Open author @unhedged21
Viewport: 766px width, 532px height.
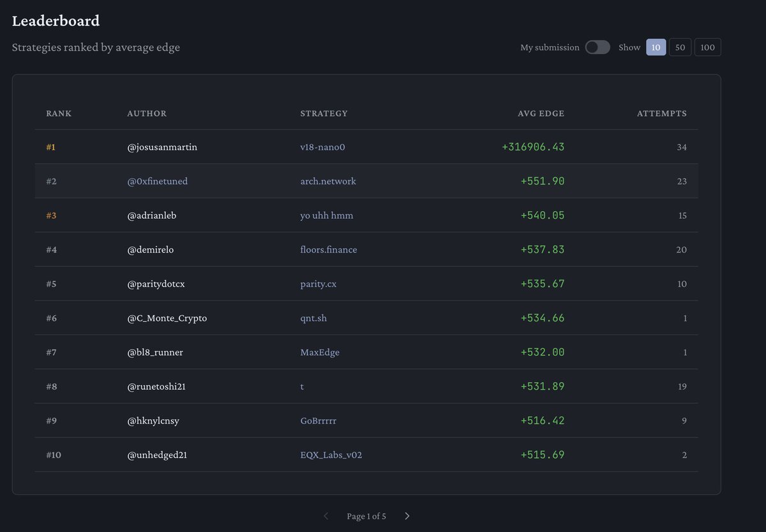[157, 455]
